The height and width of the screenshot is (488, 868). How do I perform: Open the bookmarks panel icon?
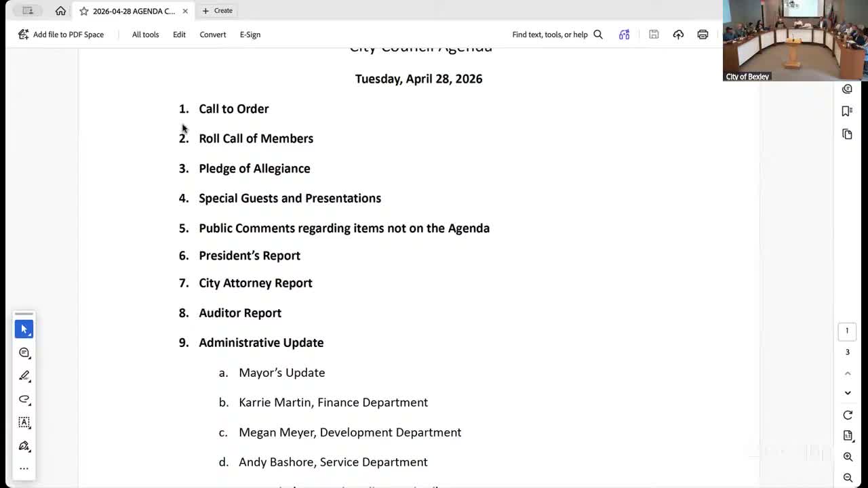[847, 111]
